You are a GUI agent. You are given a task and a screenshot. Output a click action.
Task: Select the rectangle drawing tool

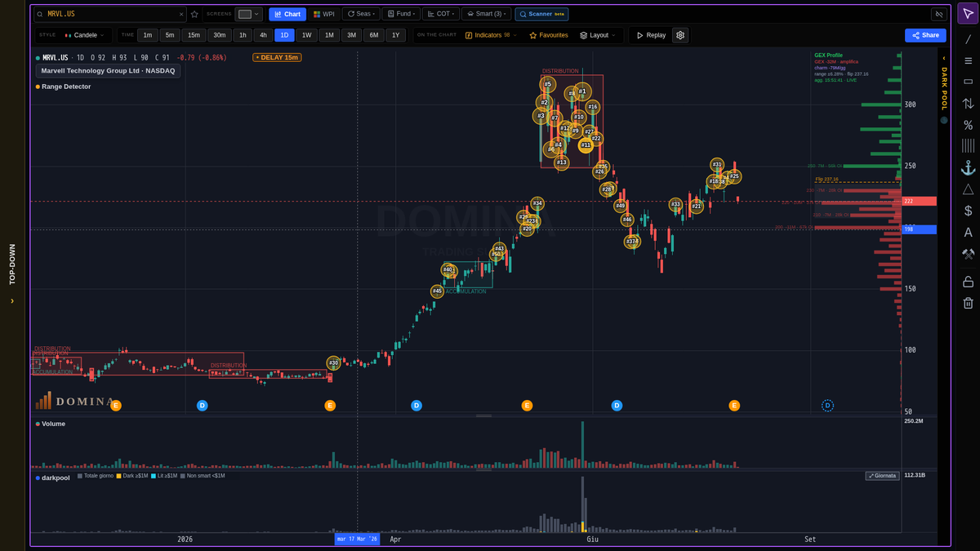(968, 82)
